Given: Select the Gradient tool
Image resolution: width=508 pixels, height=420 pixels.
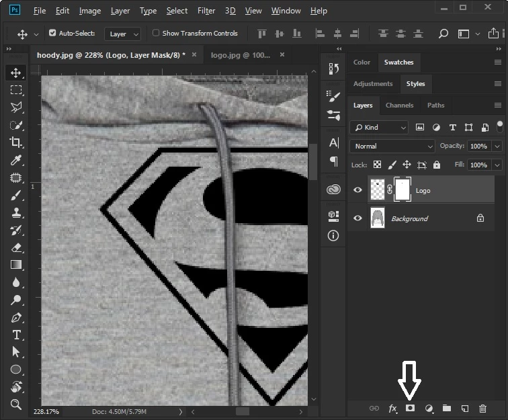Looking at the screenshot, I should 15,265.
